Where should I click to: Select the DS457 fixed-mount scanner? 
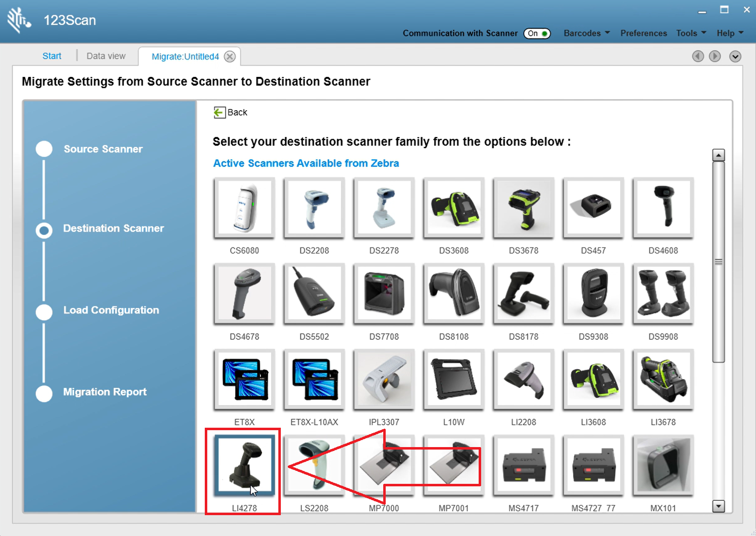click(x=593, y=208)
